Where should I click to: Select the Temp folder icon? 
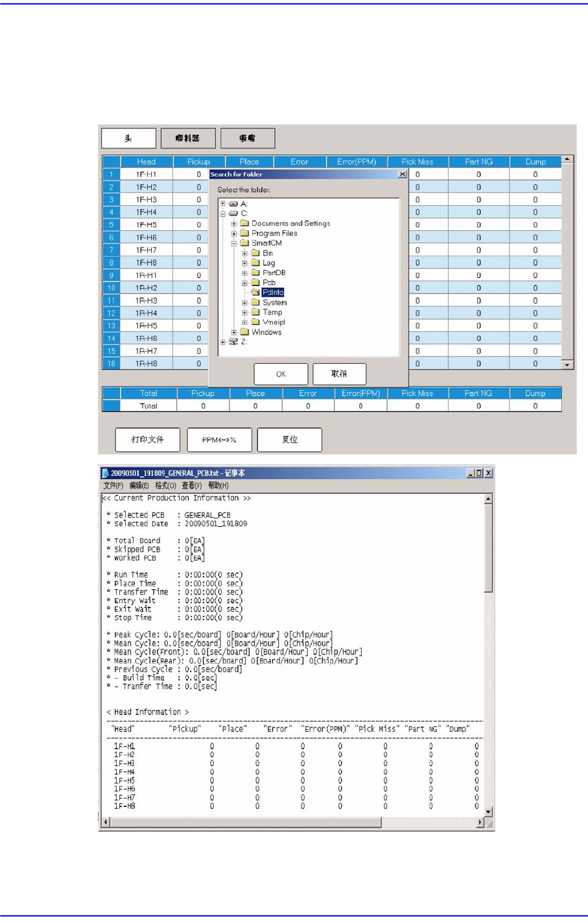[x=255, y=312]
